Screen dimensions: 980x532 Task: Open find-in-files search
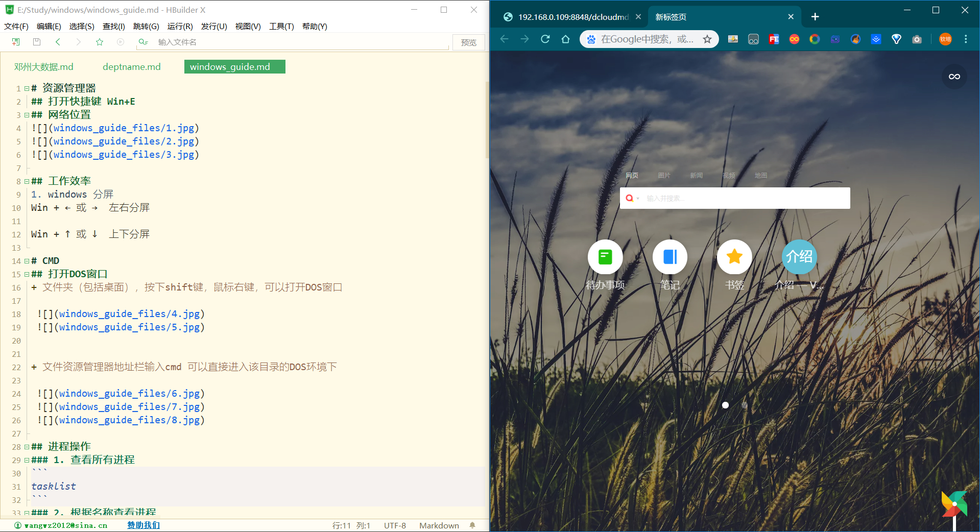pyautogui.click(x=143, y=42)
